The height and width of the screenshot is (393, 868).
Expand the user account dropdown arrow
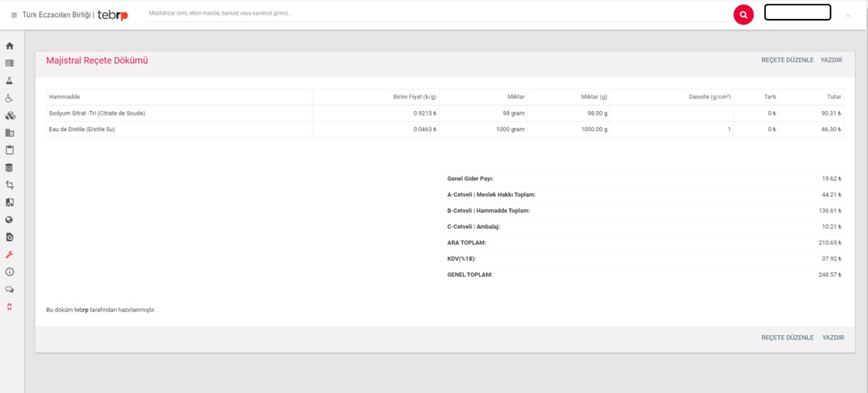[x=848, y=16]
